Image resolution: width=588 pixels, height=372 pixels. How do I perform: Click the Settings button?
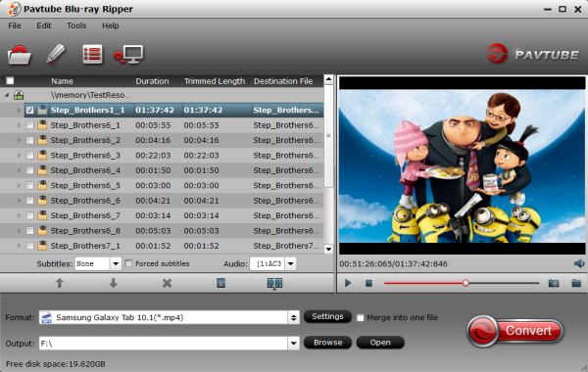click(x=327, y=316)
